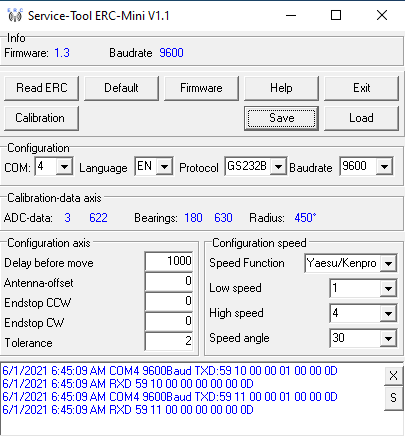The width and height of the screenshot is (405, 436).
Task: Open Help
Action: (x=281, y=88)
